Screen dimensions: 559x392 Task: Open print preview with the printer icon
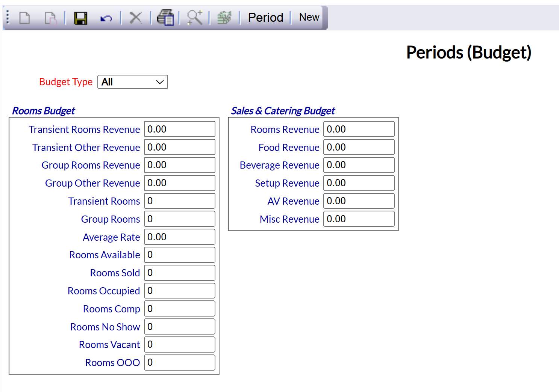(x=165, y=18)
